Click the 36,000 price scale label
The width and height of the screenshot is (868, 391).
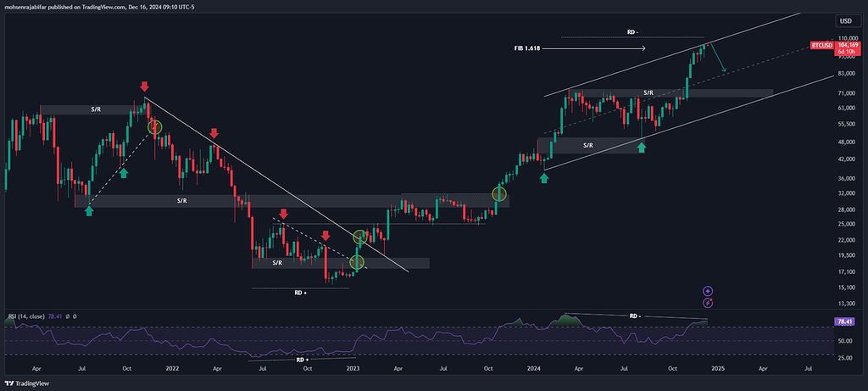[x=848, y=178]
